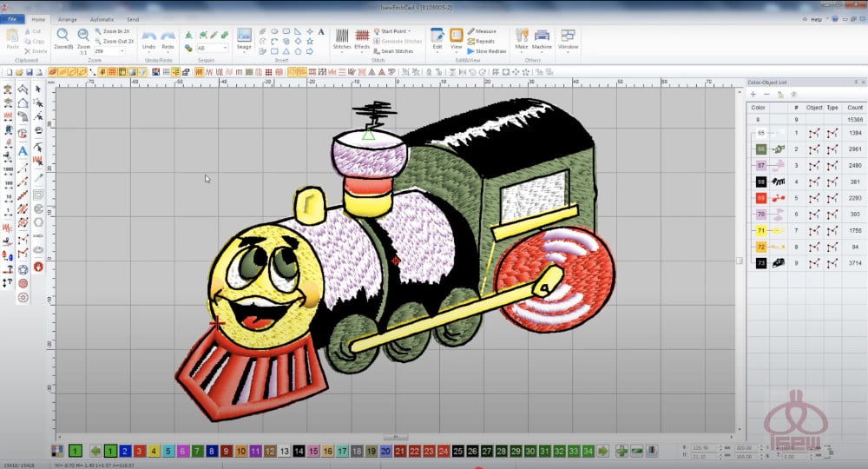Click the add (+) icon in Color-Object List

[x=753, y=95]
